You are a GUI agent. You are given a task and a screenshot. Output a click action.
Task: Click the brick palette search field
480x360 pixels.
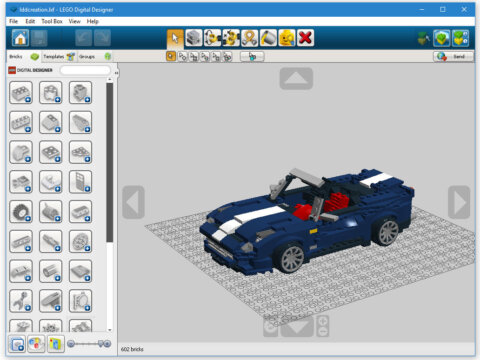[x=85, y=70]
